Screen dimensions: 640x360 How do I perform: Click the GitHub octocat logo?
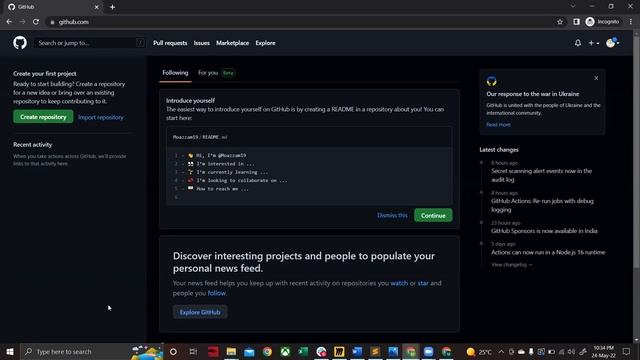click(20, 42)
